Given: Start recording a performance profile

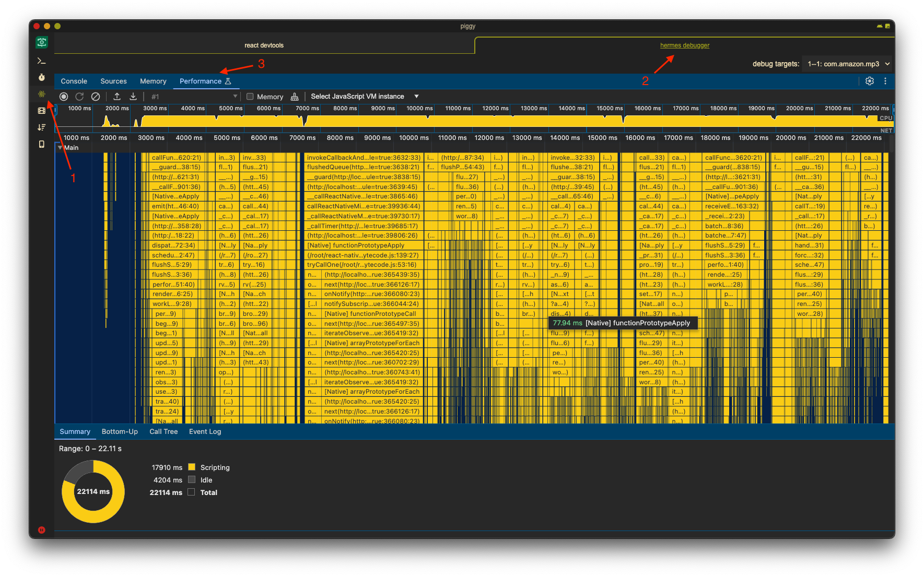Looking at the screenshot, I should pyautogui.click(x=64, y=97).
